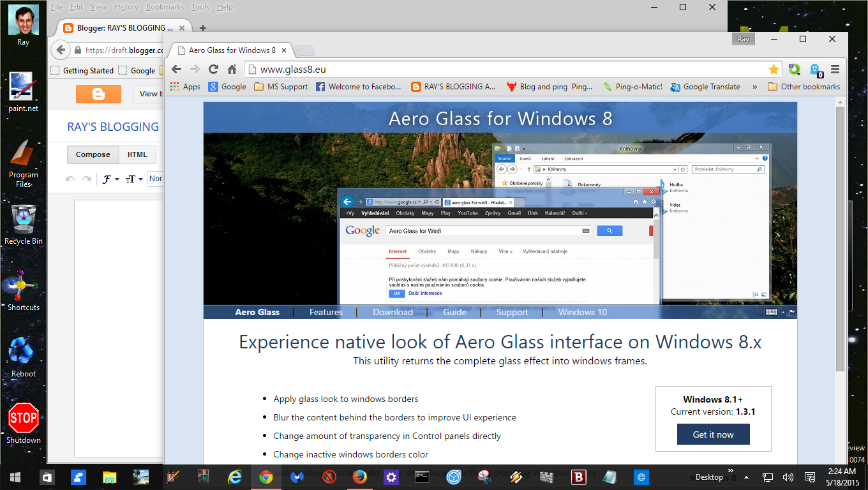Select the Blogger tab in Firefox

pos(124,28)
